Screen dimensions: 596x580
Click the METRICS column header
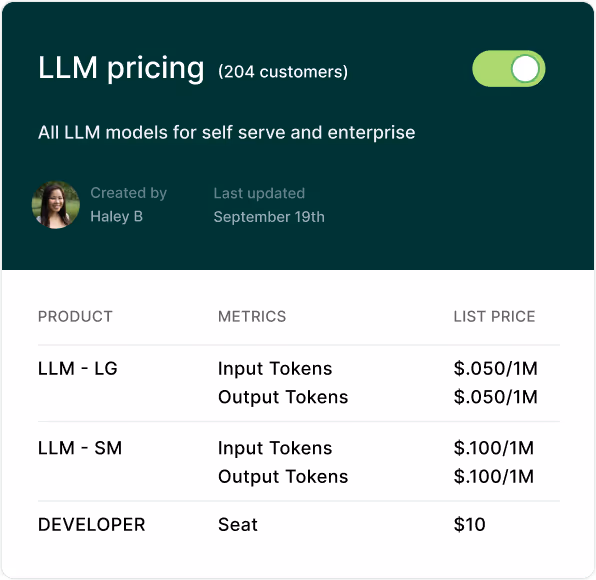(x=252, y=316)
